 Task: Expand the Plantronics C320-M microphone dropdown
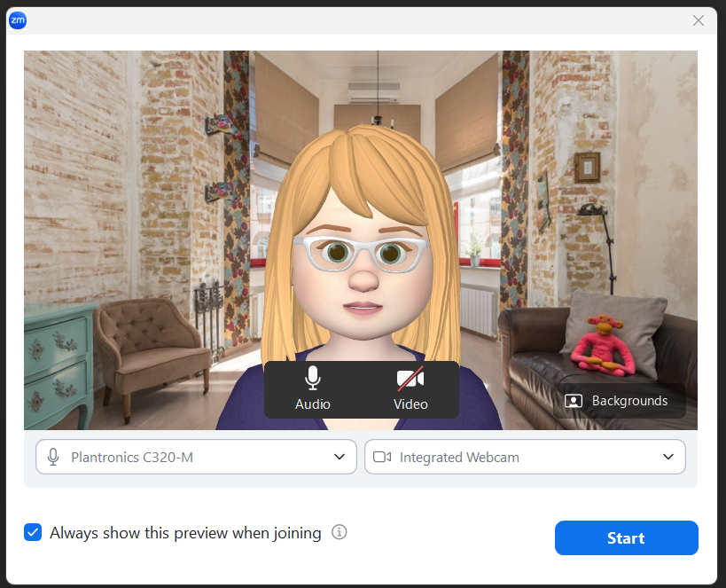click(x=196, y=457)
